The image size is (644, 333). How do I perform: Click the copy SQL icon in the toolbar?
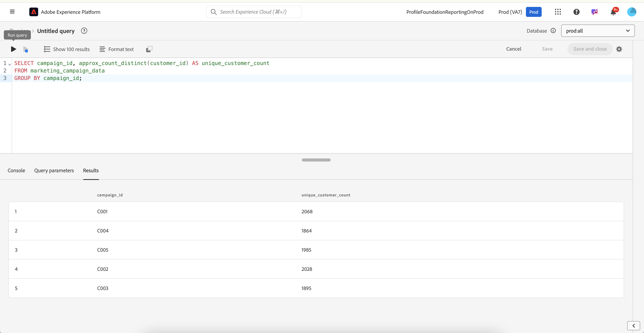pyautogui.click(x=149, y=49)
